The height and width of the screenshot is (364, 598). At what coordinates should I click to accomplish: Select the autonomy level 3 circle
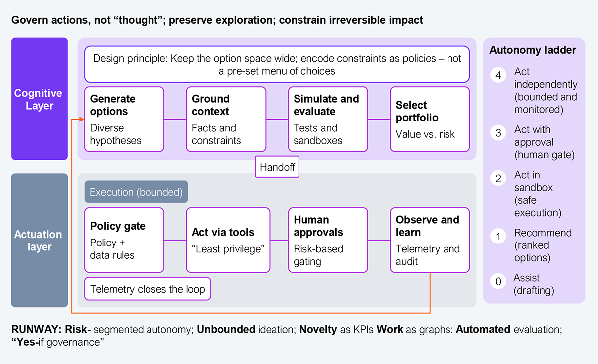[x=498, y=132]
